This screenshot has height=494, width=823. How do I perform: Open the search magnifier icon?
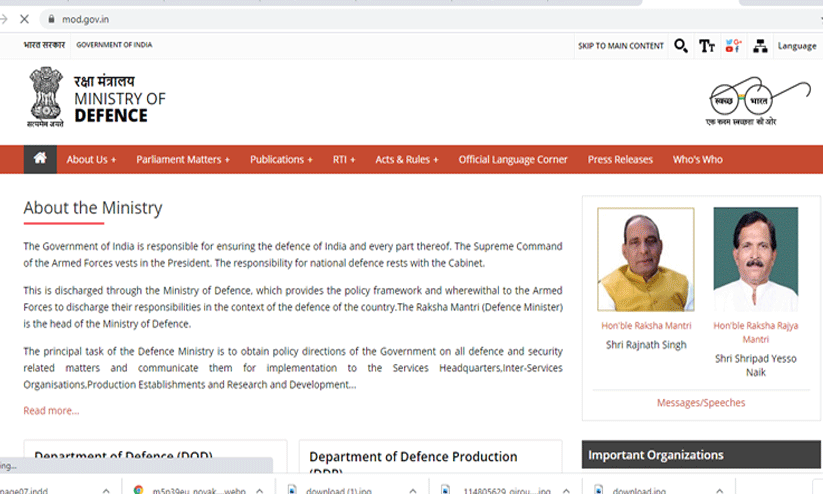point(681,46)
